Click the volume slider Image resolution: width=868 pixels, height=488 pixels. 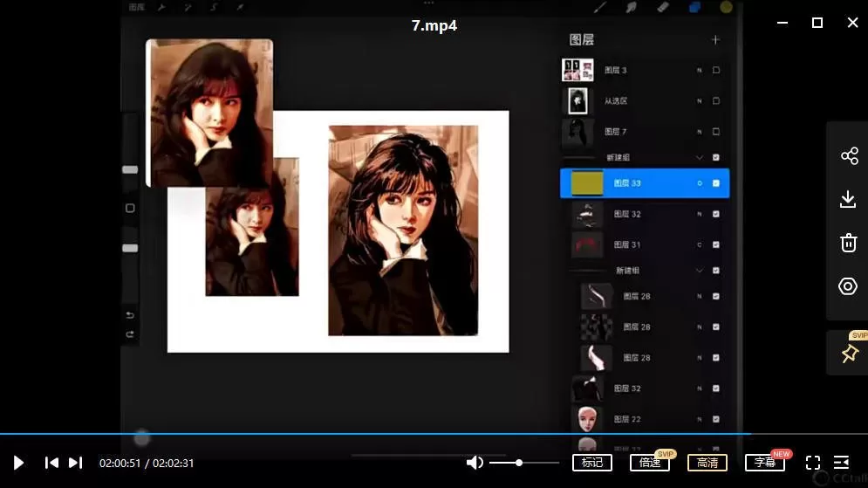click(523, 463)
